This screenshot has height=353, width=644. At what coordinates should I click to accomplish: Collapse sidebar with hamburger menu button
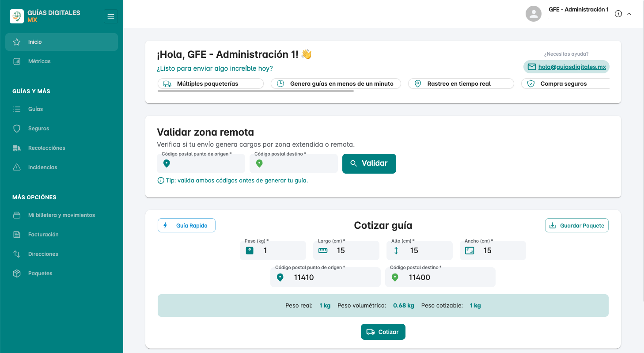[x=111, y=16]
